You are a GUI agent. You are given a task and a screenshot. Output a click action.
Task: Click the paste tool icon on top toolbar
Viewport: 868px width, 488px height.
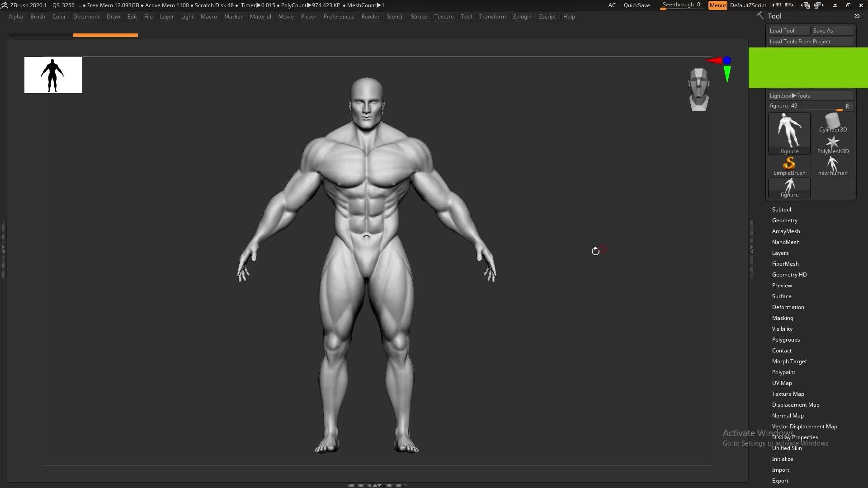coord(819,6)
